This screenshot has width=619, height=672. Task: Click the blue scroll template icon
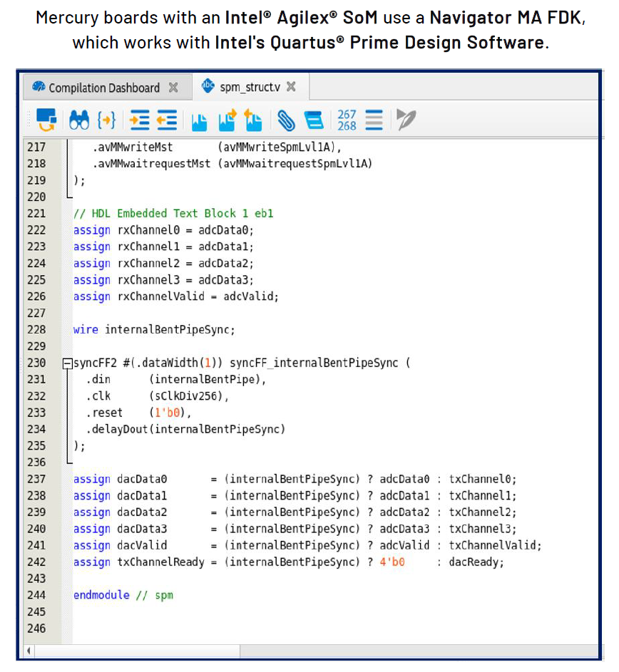pyautogui.click(x=314, y=120)
